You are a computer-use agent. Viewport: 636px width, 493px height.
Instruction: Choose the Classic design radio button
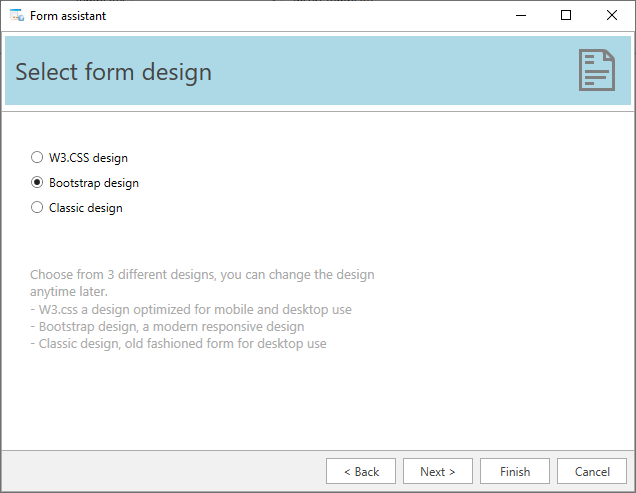[37, 207]
